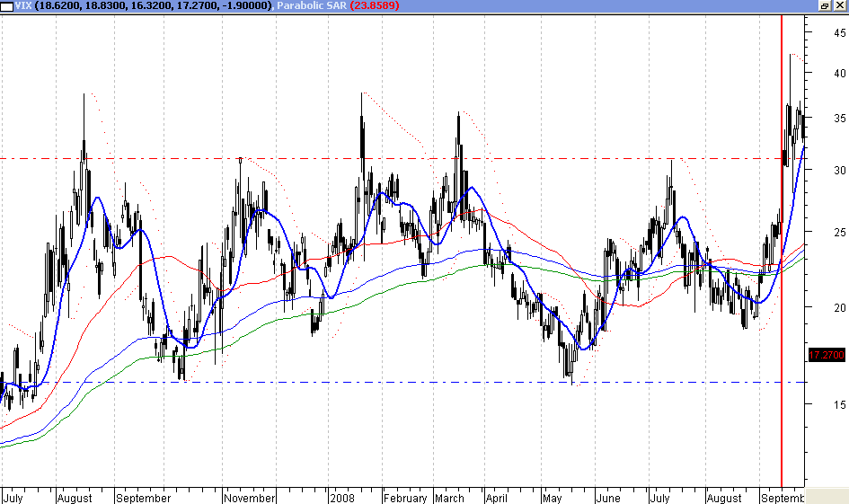The image size is (849, 504).
Task: Click the 40 price axis label
Action: tap(840, 73)
